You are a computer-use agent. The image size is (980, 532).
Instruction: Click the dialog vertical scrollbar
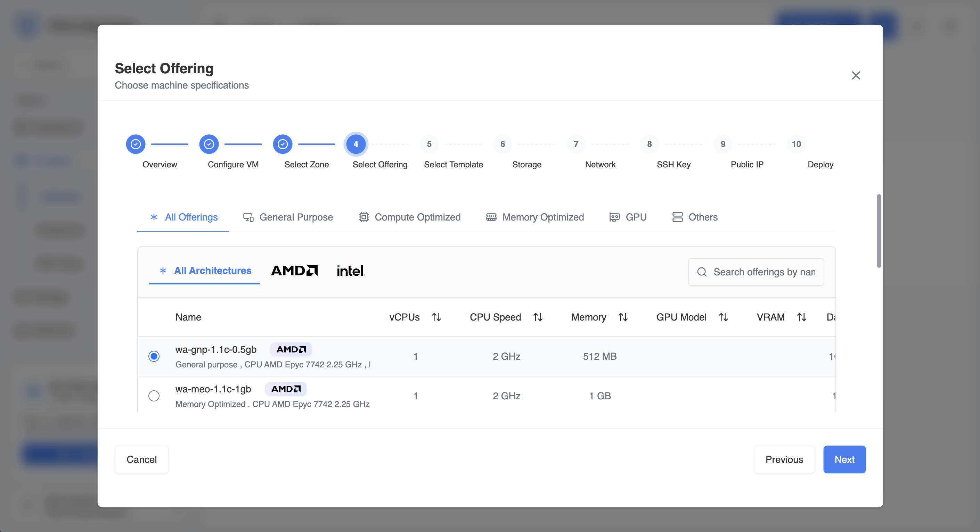[879, 231]
